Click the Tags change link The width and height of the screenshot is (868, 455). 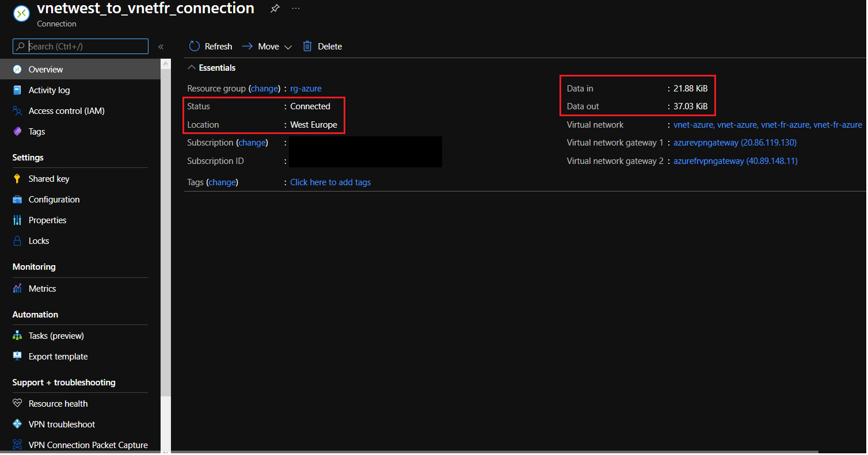pyautogui.click(x=222, y=182)
